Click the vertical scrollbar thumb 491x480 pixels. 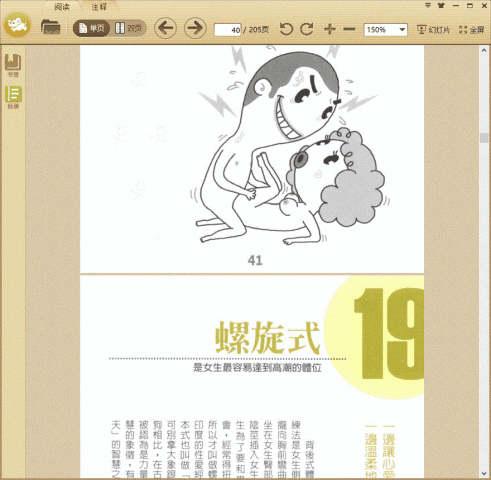[x=484, y=138]
